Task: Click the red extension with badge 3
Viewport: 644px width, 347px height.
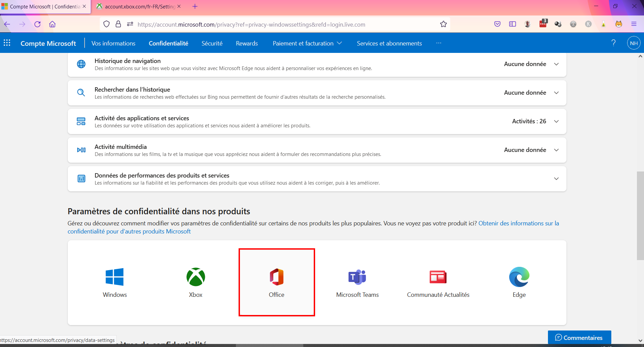Action: click(543, 24)
